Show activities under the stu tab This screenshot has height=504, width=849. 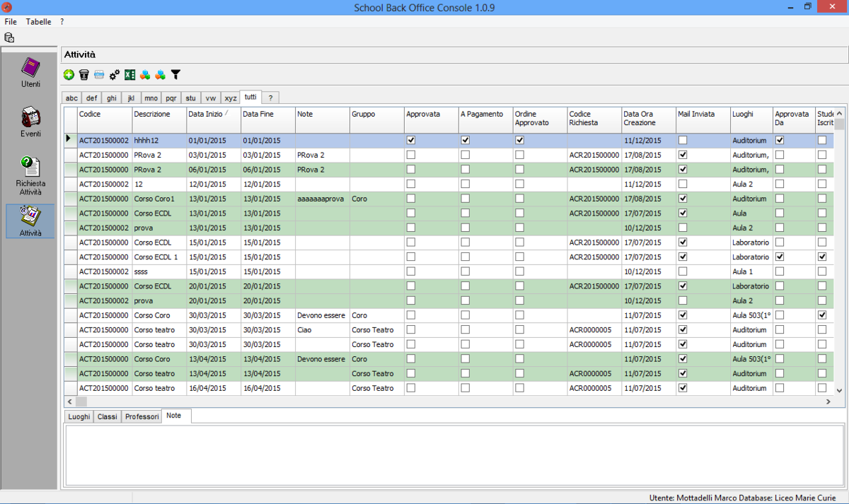coord(191,98)
